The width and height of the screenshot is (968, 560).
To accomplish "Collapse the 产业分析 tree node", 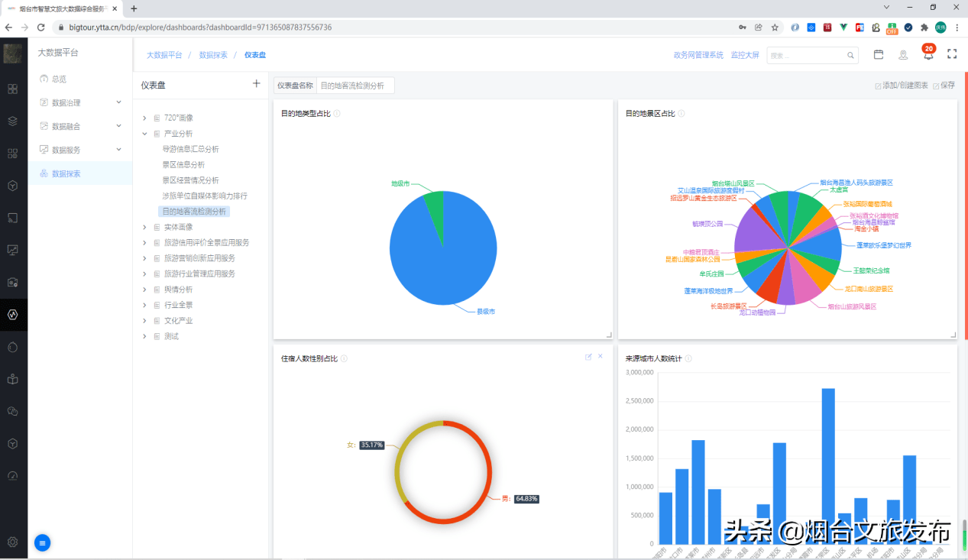I will click(145, 134).
